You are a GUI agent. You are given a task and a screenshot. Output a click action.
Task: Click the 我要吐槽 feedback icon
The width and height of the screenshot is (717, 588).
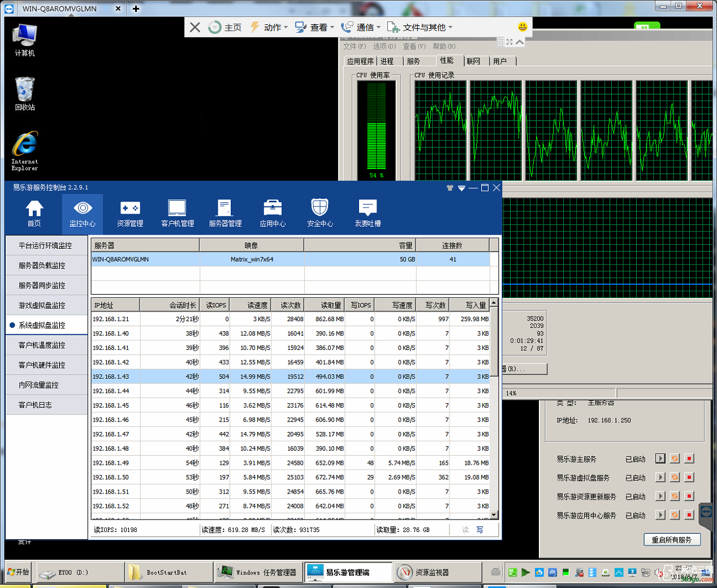[x=368, y=214]
